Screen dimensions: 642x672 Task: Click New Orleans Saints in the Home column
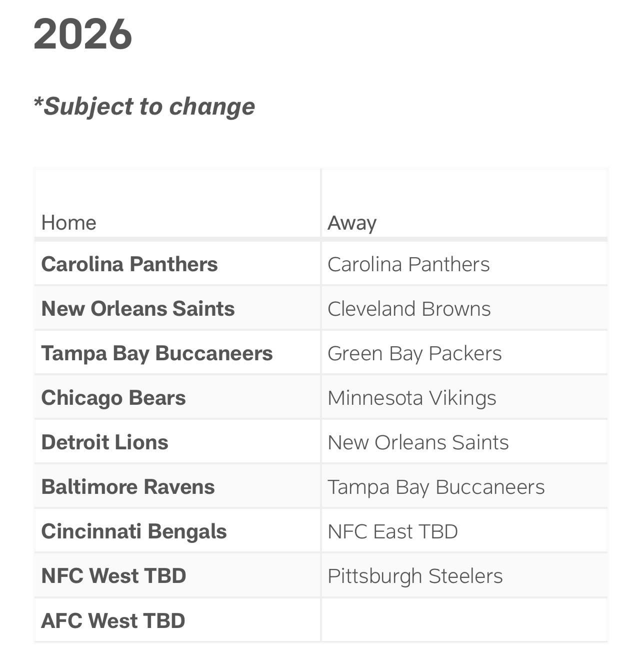click(x=138, y=309)
